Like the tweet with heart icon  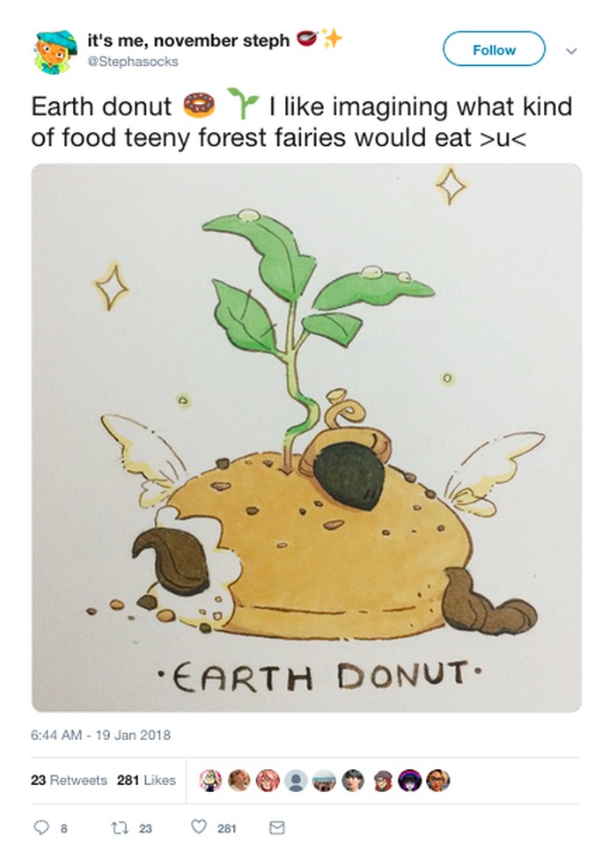(199, 827)
